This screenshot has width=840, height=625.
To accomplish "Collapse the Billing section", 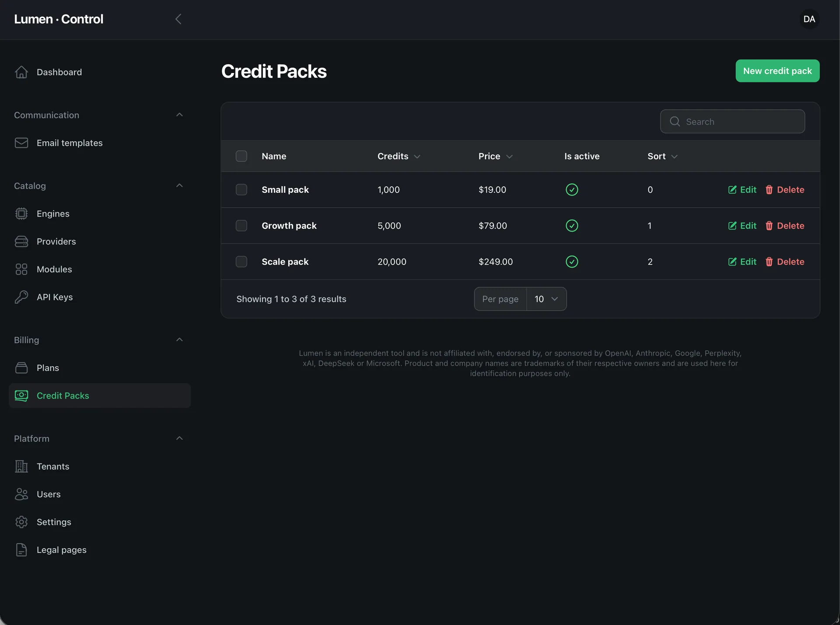I will click(x=179, y=340).
